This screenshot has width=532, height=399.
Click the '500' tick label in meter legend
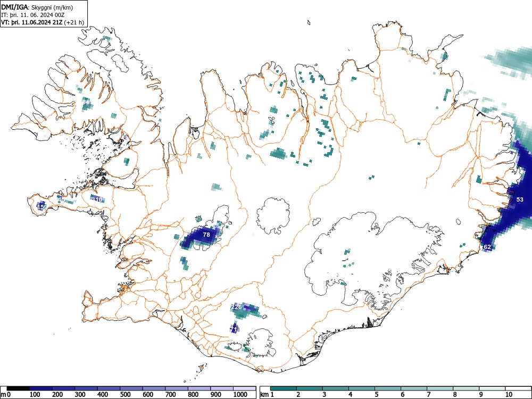(125, 395)
